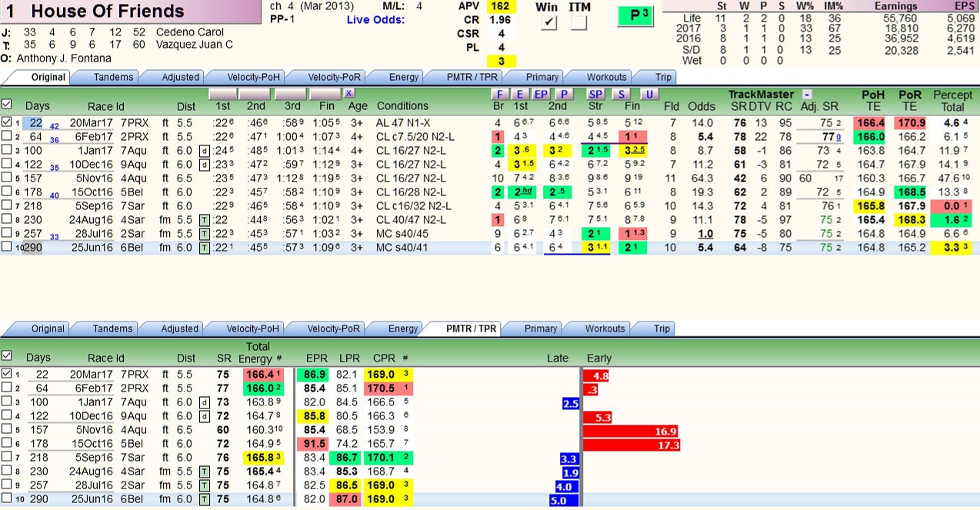The width and height of the screenshot is (980, 510).
Task: Click the Percept Total column header
Action: click(952, 101)
